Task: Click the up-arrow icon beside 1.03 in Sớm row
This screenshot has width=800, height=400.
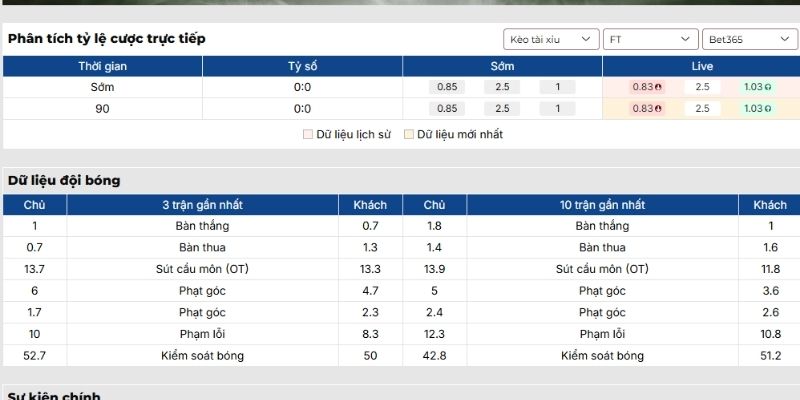Action: [767, 87]
